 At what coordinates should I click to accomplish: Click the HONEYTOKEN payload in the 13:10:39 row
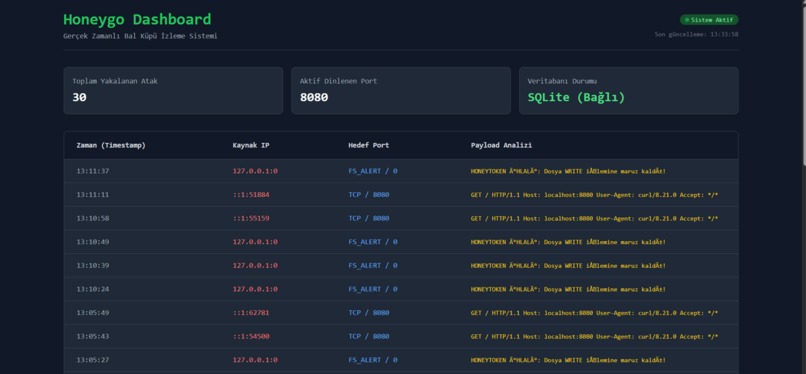[568, 266]
